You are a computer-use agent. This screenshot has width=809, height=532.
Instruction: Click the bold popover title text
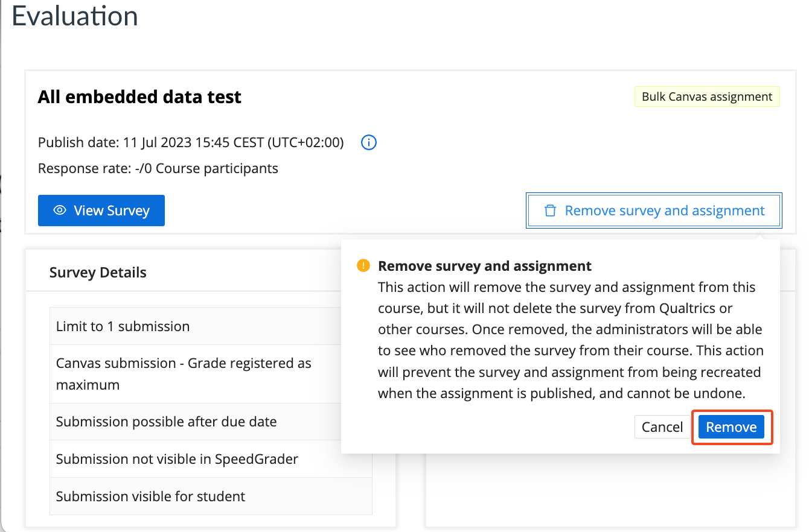485,266
